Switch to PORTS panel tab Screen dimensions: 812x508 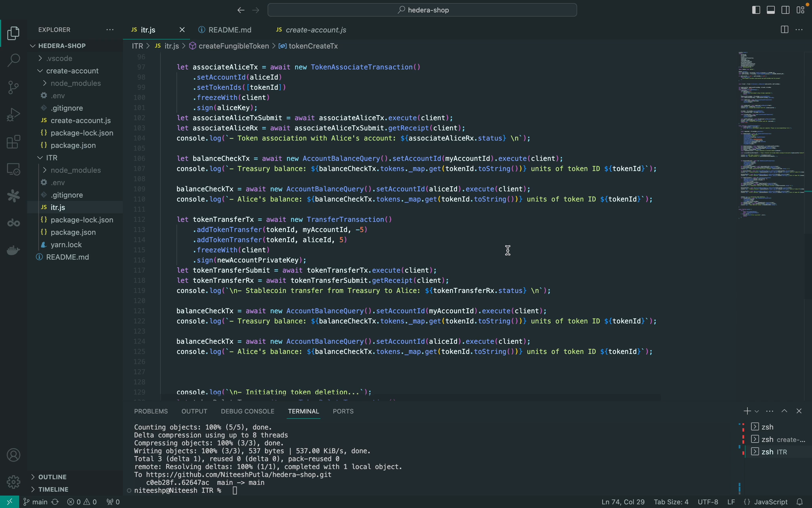343,411
